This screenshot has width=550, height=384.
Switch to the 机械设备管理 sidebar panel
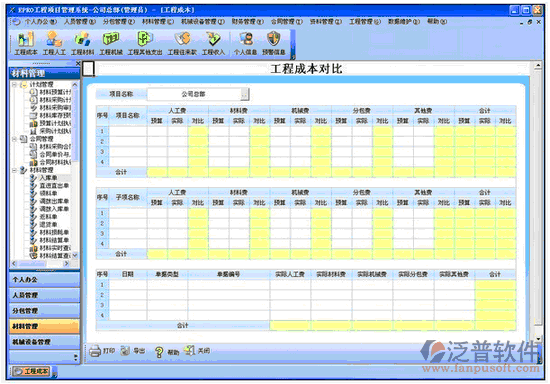coord(45,342)
